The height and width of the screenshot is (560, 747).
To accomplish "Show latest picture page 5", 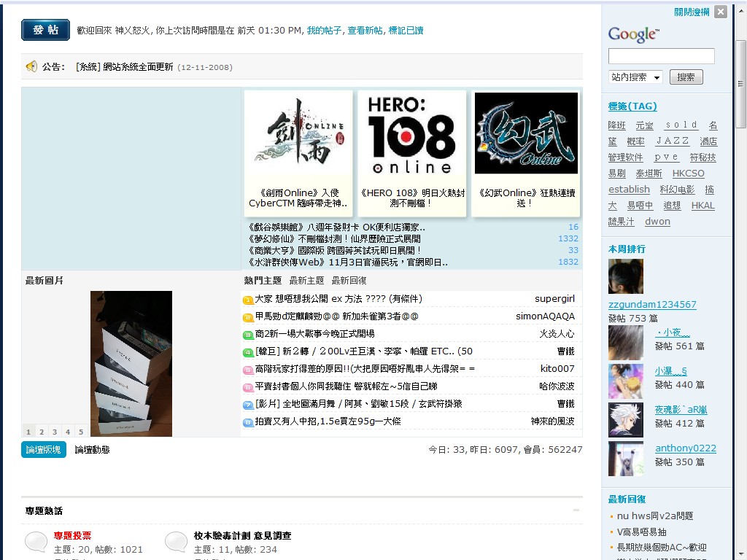I will (81, 432).
